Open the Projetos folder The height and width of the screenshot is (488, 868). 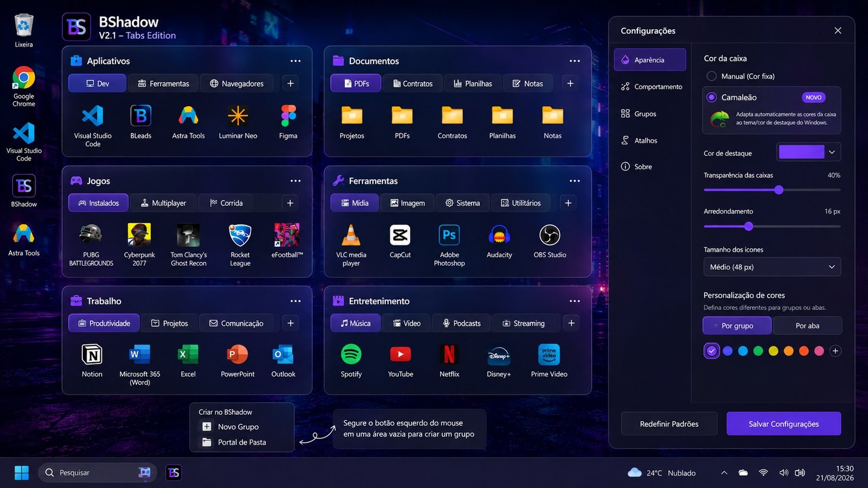point(352,115)
